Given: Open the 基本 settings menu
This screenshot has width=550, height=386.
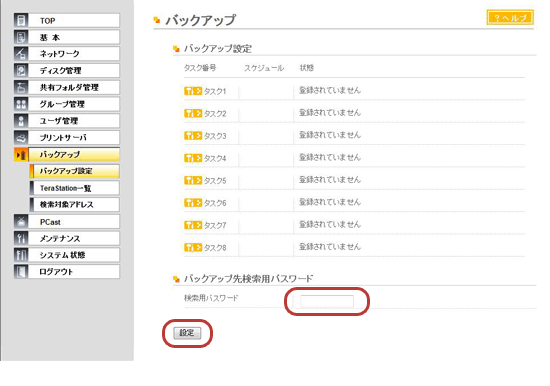Looking at the screenshot, I should 74,37.
